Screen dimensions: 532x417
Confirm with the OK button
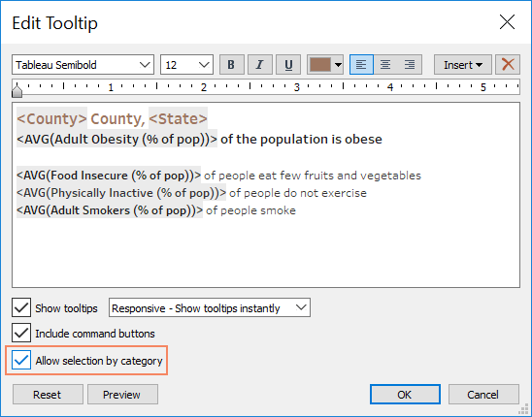click(x=405, y=395)
